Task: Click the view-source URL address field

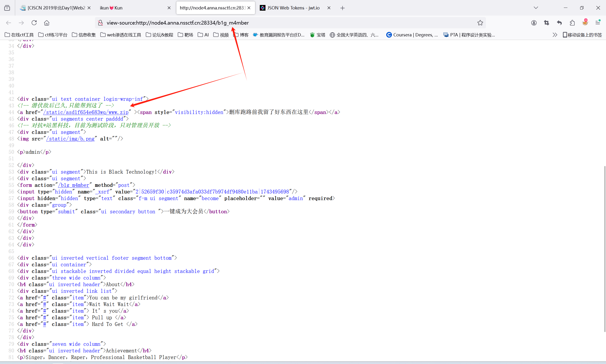Action: [x=270, y=23]
